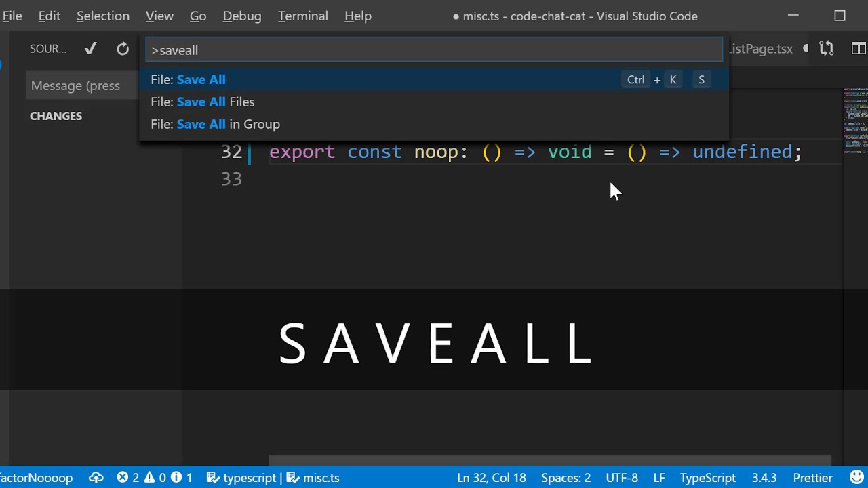Open the Selection menu

click(x=103, y=16)
